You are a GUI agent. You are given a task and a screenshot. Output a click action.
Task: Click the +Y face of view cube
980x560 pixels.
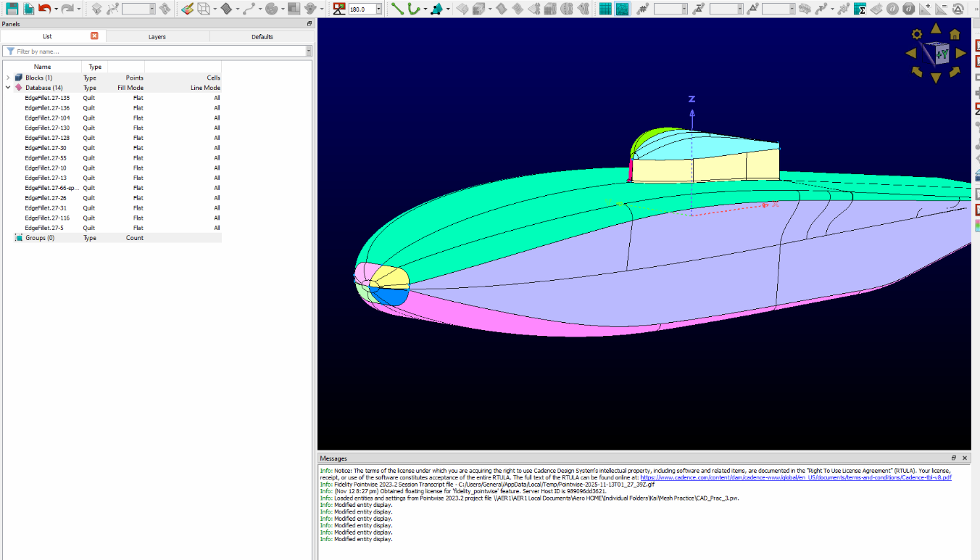click(x=941, y=54)
